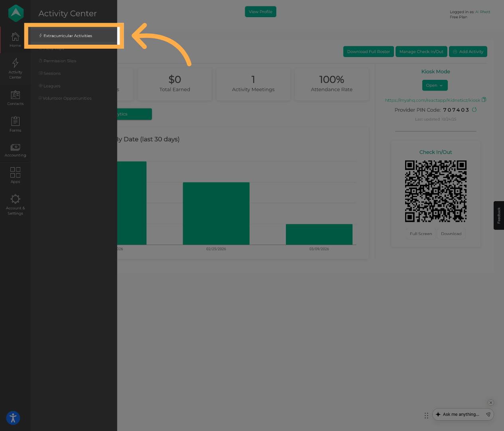Refresh the Provider PIN Code
The height and width of the screenshot is (431, 504).
pos(474,110)
